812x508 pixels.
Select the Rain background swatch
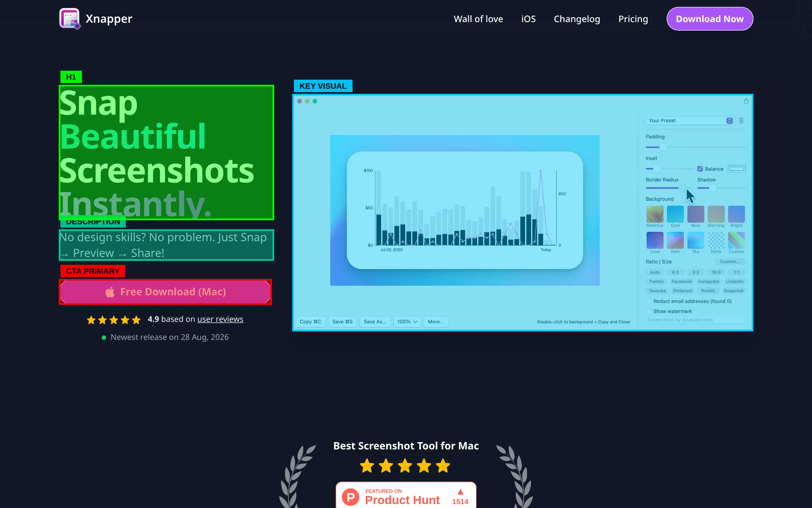click(675, 240)
